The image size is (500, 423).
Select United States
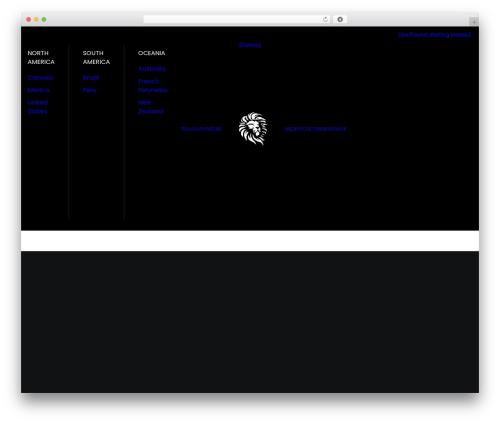(x=38, y=107)
